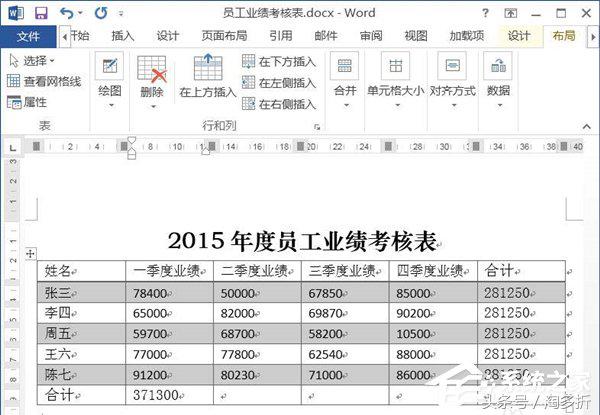Image resolution: width=600 pixels, height=415 pixels.
Task: Click 在左侧插入 insert left
Action: 279,83
